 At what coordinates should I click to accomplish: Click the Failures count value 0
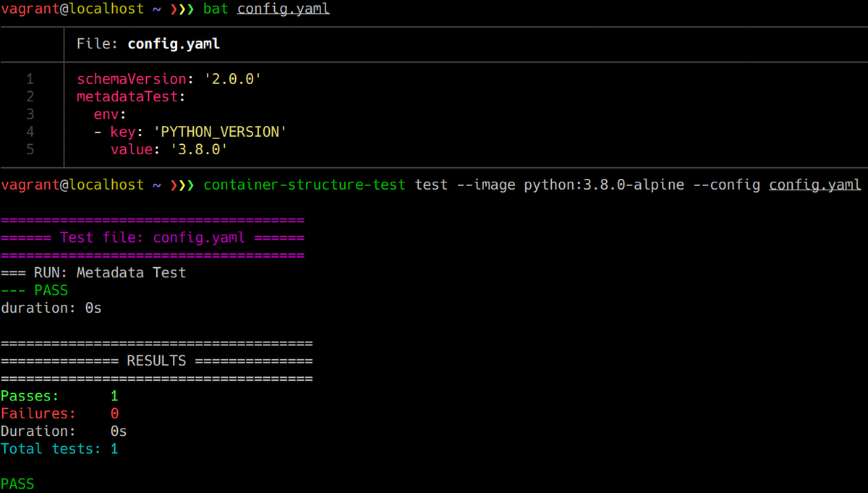(x=114, y=413)
